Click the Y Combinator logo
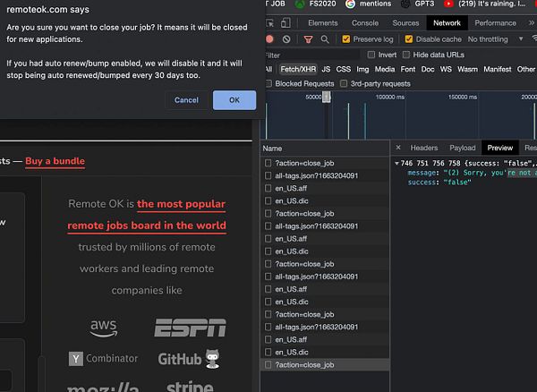This screenshot has width=537, height=392. coord(103,359)
